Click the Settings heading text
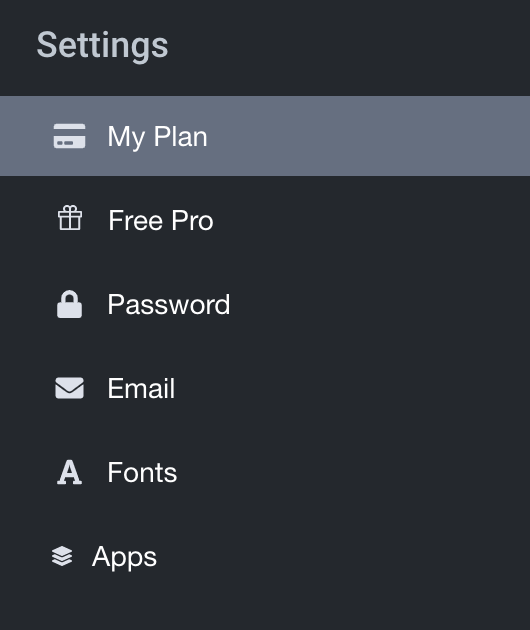The image size is (530, 630). point(102,46)
